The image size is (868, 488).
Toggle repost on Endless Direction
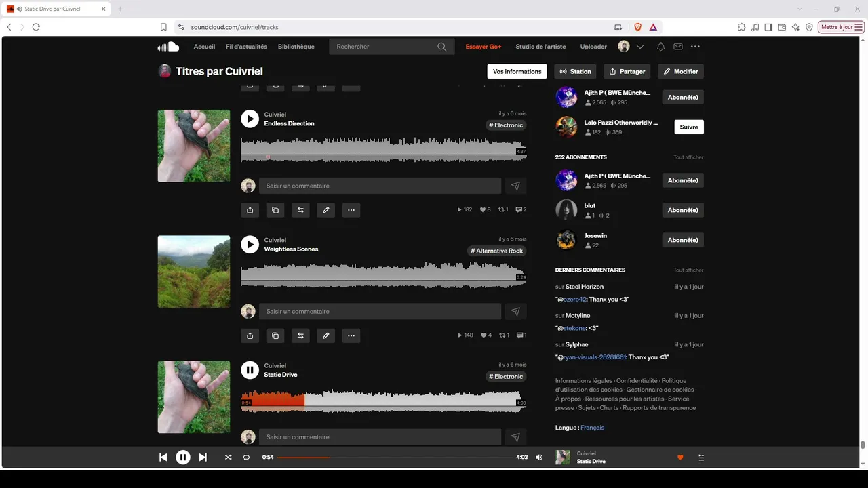pyautogui.click(x=300, y=210)
